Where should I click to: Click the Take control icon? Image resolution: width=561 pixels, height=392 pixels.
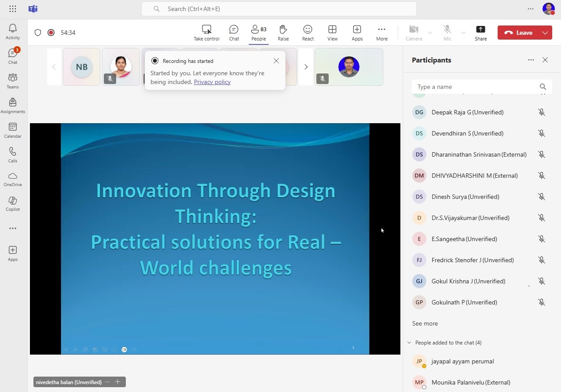coord(206,33)
